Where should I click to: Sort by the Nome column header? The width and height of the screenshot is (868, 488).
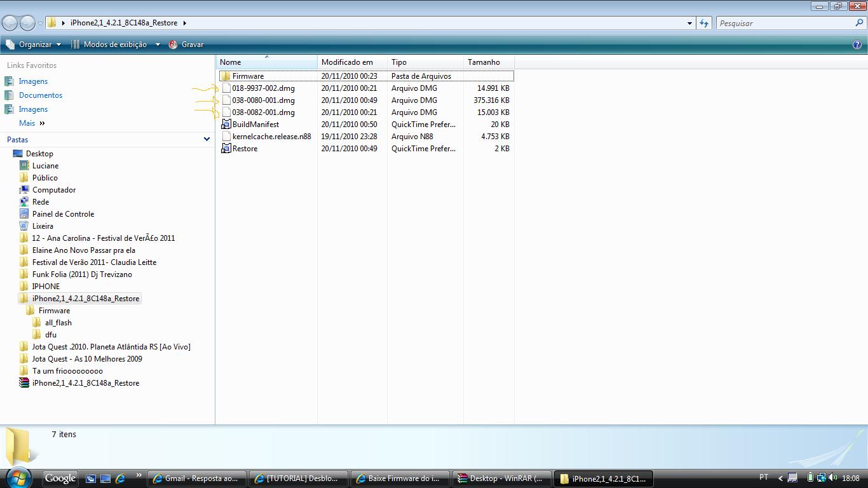coord(266,62)
